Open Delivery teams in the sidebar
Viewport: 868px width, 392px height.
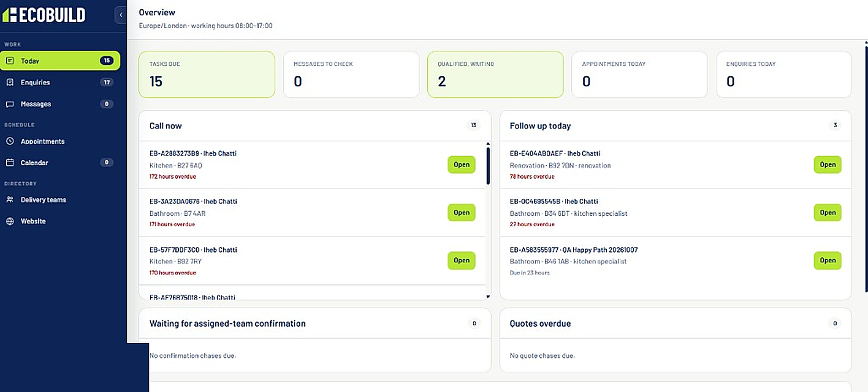60,199
